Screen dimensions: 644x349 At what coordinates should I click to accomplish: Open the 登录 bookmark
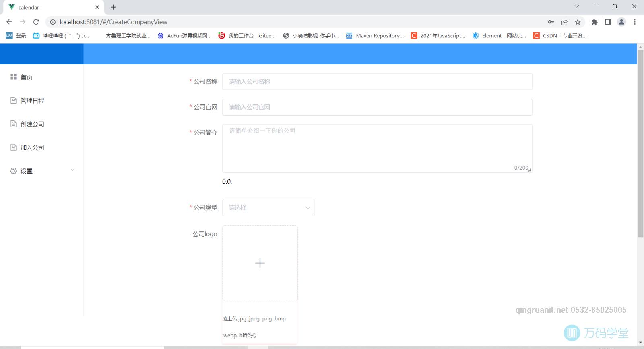pyautogui.click(x=16, y=35)
